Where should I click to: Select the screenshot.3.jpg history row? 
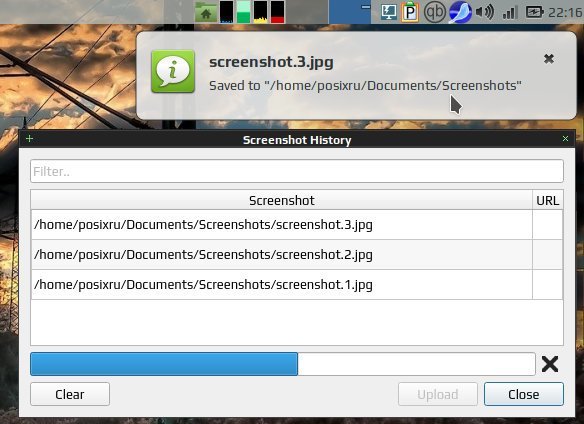pos(297,225)
